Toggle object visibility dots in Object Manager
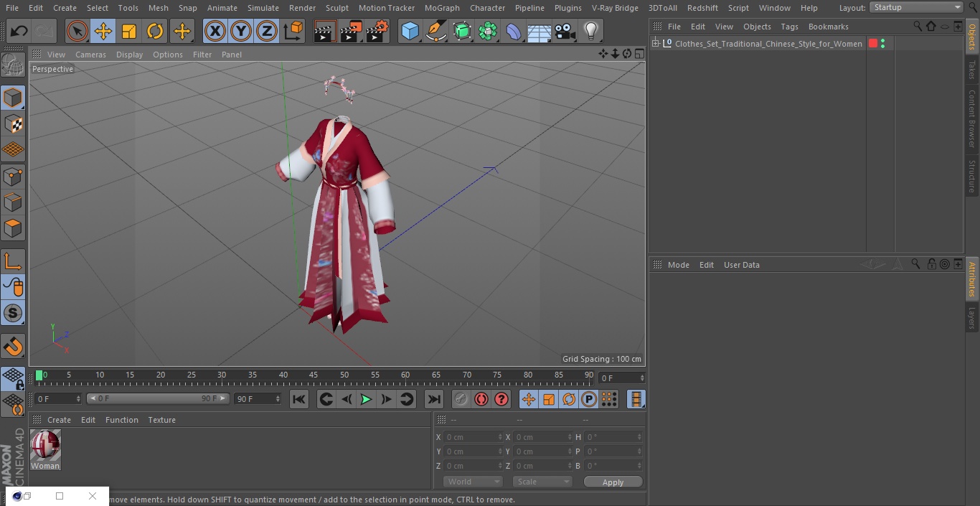 click(882, 44)
